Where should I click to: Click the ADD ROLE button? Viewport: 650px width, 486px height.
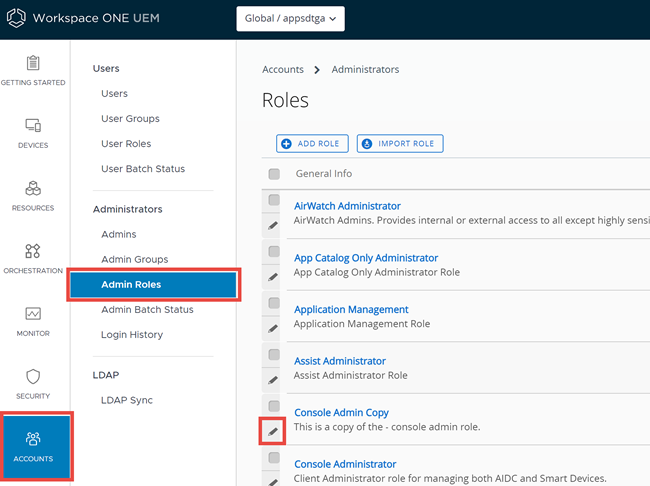click(312, 143)
